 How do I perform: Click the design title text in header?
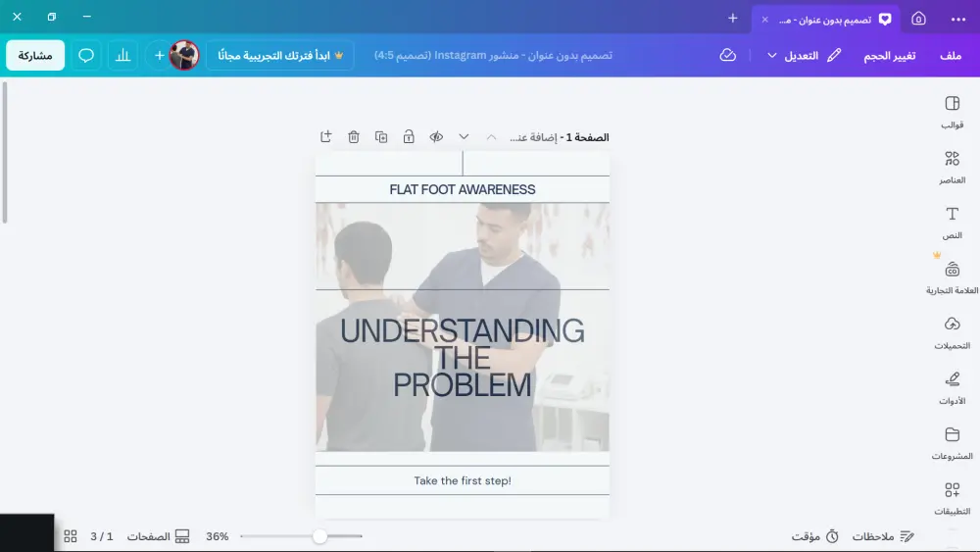493,55
